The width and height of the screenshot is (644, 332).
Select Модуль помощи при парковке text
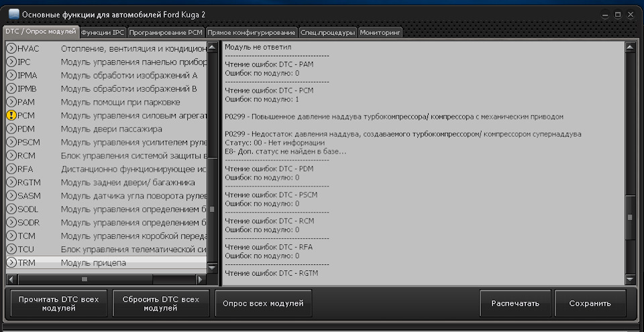[x=120, y=102]
